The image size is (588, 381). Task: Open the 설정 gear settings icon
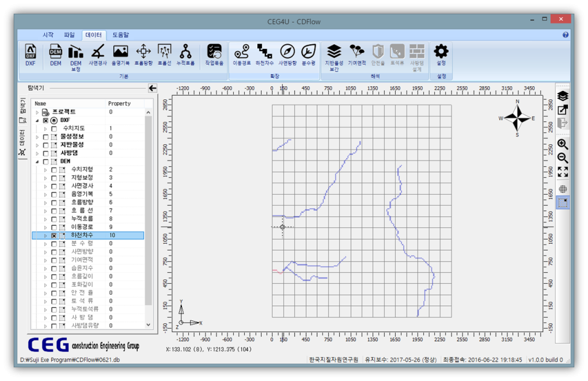click(441, 55)
